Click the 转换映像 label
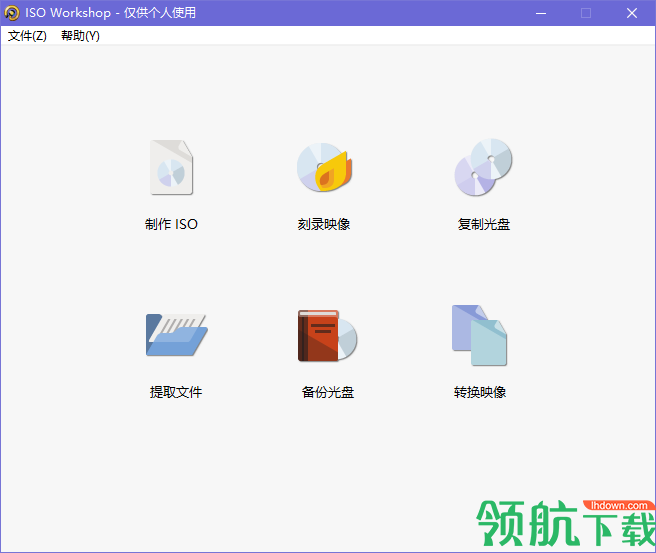 (x=480, y=392)
